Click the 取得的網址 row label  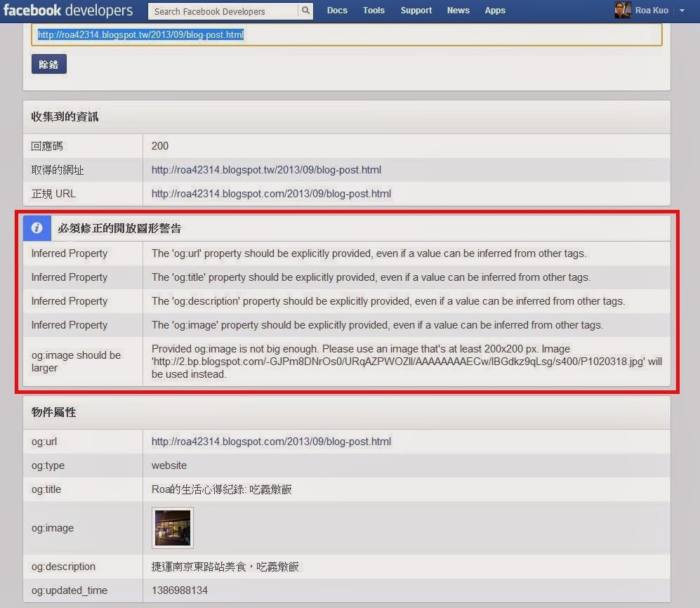coord(57,170)
